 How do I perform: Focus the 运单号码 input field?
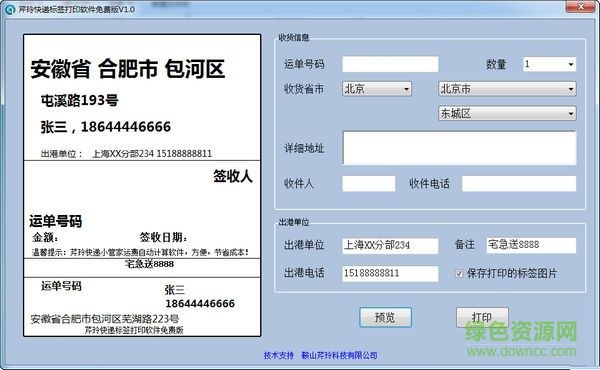(390, 64)
